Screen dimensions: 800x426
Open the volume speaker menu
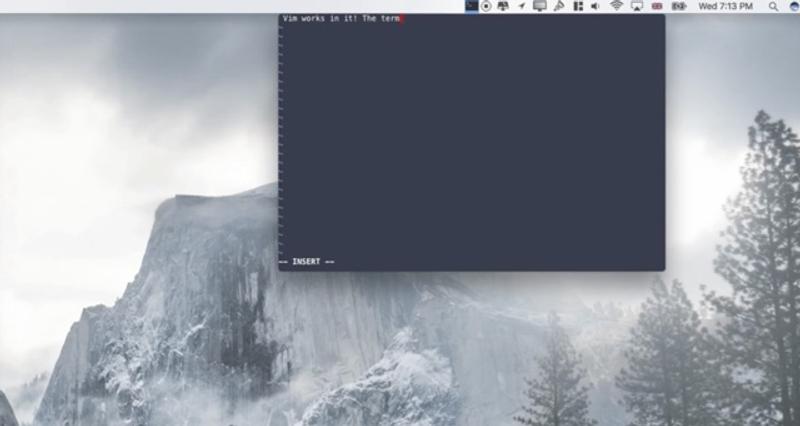point(595,6)
